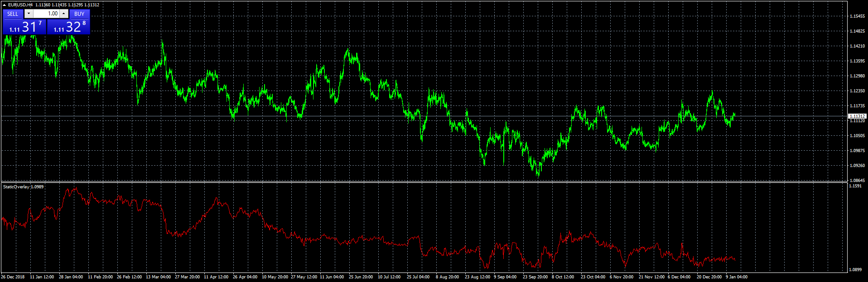Click the 6 Dec 04:00 time label
The image size is (868, 282).
click(x=679, y=277)
